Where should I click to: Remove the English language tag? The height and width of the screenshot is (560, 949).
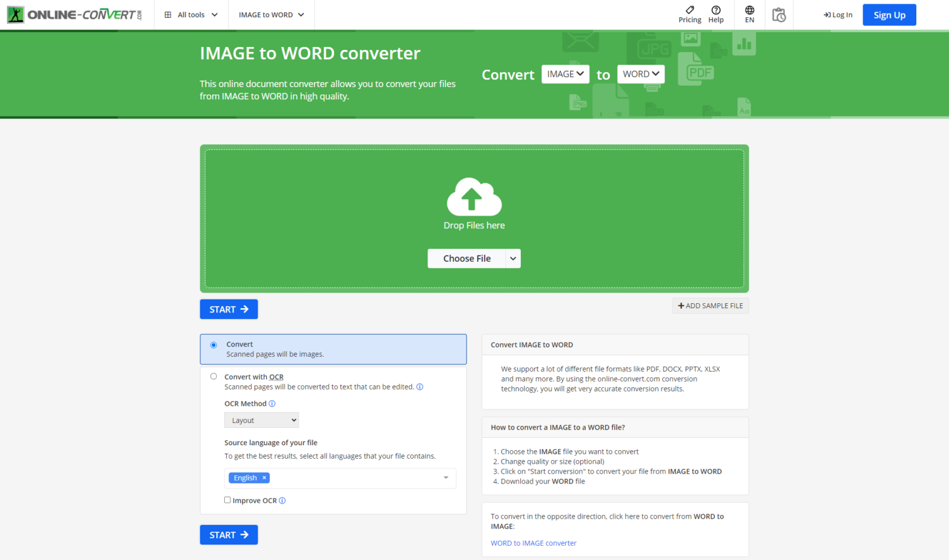(x=264, y=478)
